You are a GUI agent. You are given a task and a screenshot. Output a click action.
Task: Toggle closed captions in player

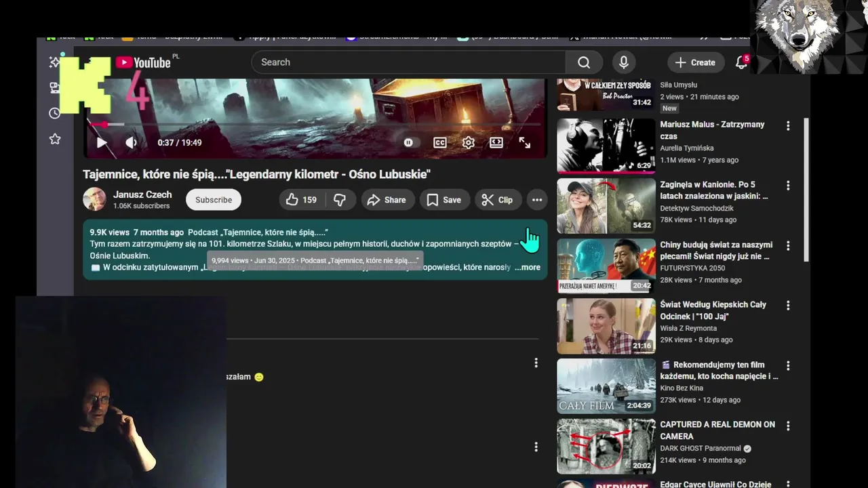pos(440,142)
